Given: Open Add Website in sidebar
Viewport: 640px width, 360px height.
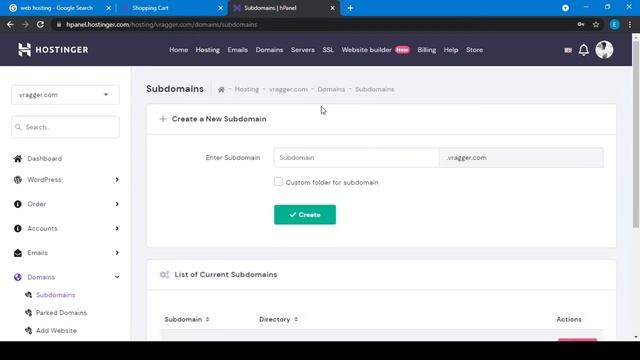Looking at the screenshot, I should 56,331.
